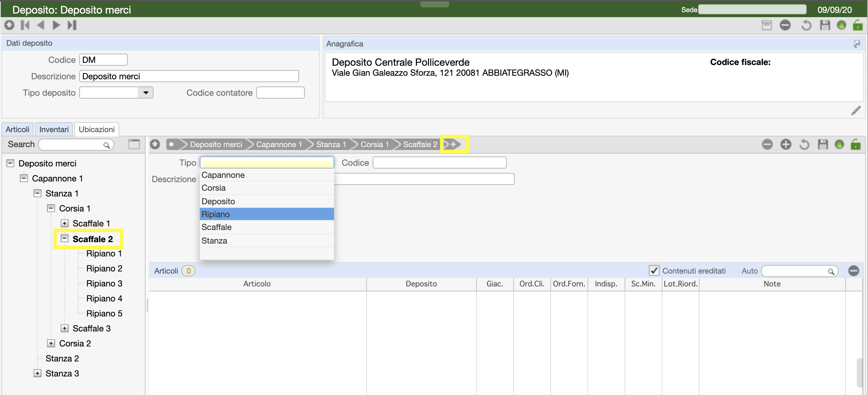
Task: Go to the first record in top toolbar
Action: click(25, 25)
